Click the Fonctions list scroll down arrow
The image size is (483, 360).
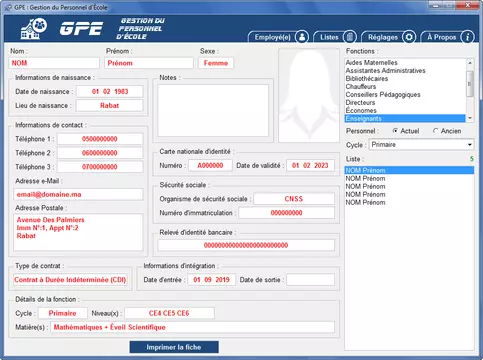[470, 118]
